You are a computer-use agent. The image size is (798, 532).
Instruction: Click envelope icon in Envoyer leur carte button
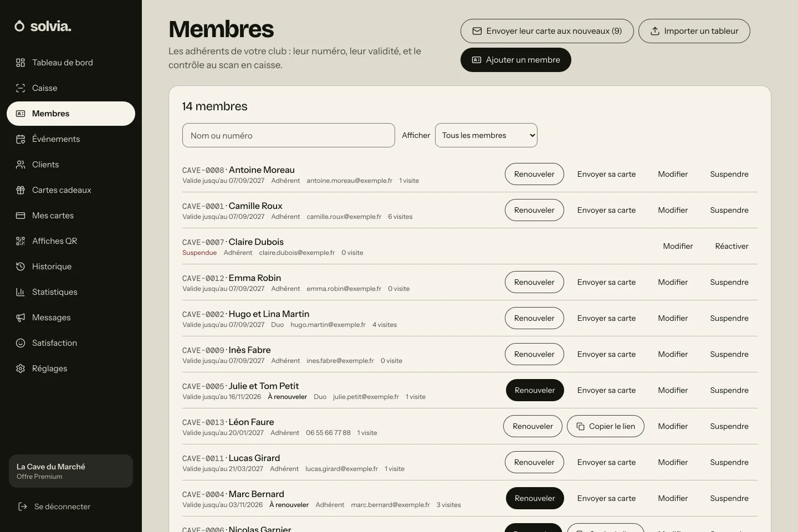point(477,31)
